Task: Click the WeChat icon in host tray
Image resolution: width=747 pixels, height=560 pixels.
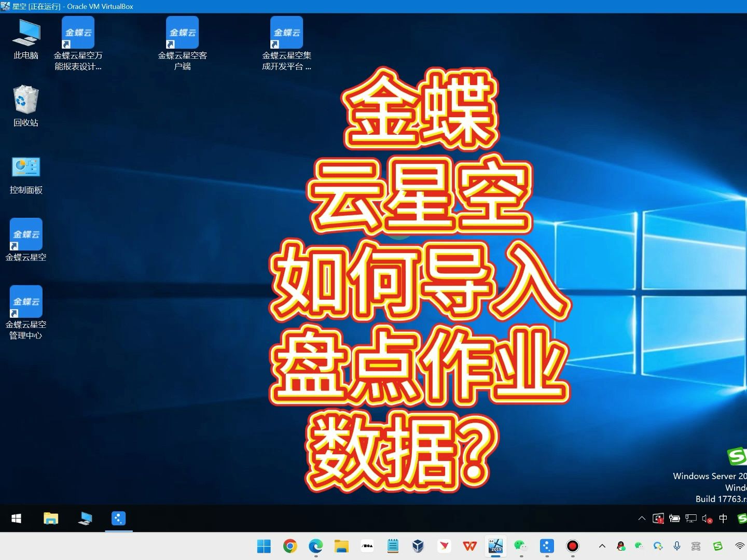Action: (639, 546)
